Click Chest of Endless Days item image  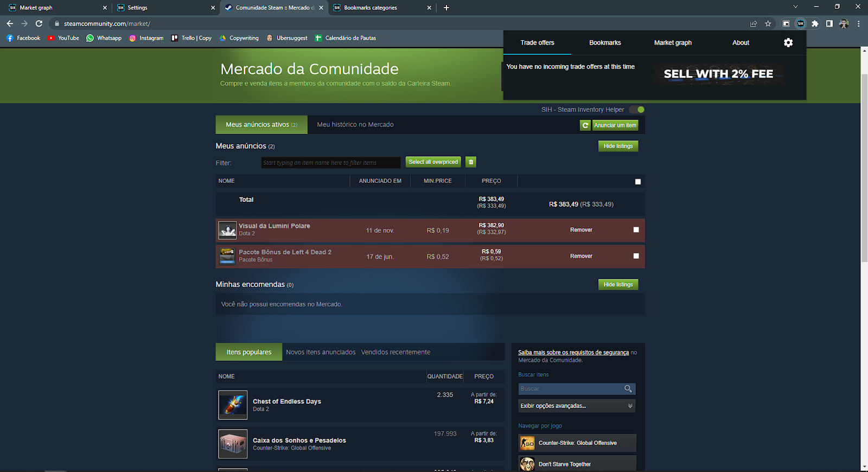coord(233,405)
